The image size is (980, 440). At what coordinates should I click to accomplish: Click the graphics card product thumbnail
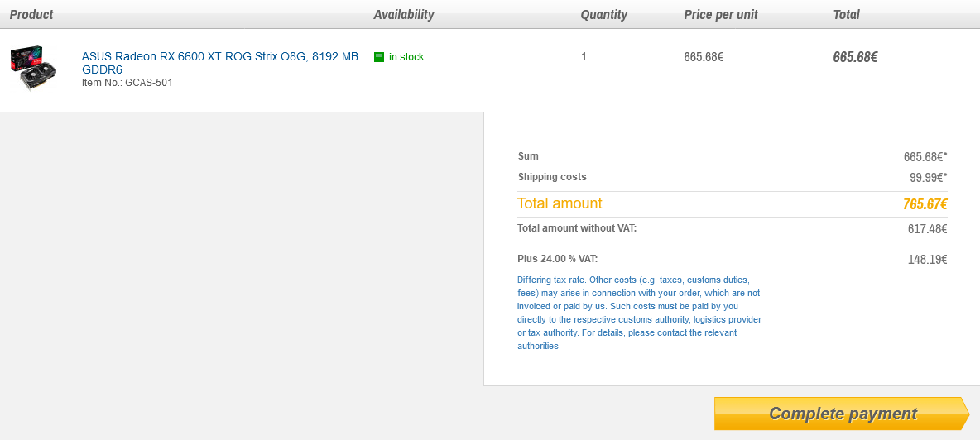pos(35,67)
